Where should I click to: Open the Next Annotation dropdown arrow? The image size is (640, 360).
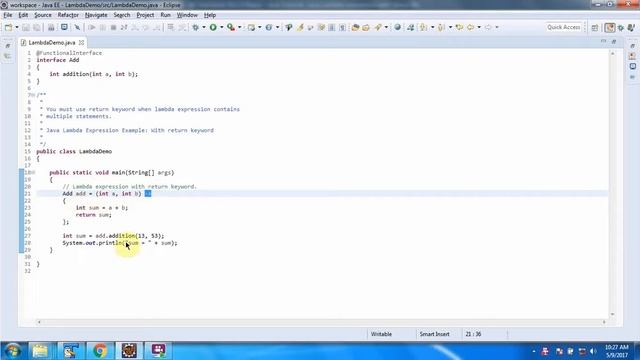click(433, 27)
